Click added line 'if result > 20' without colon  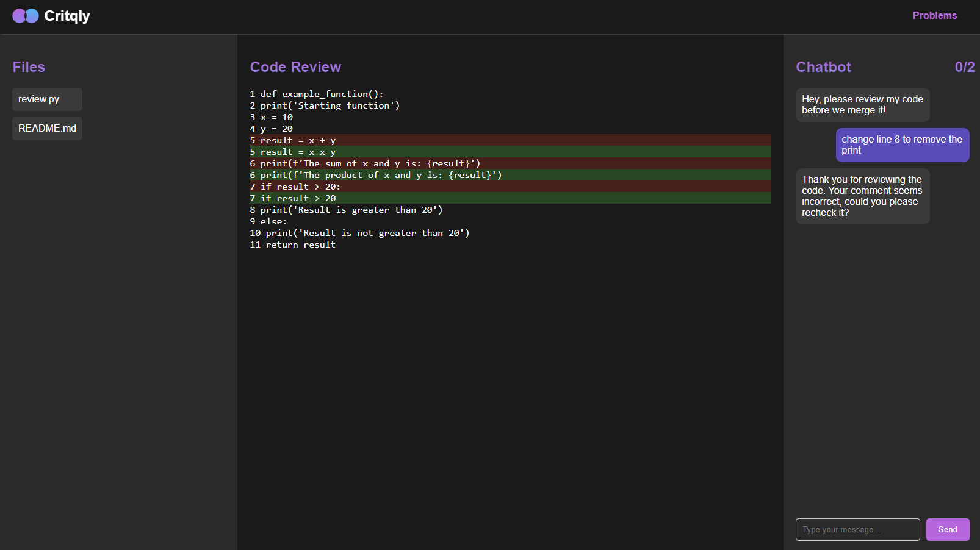tap(510, 198)
